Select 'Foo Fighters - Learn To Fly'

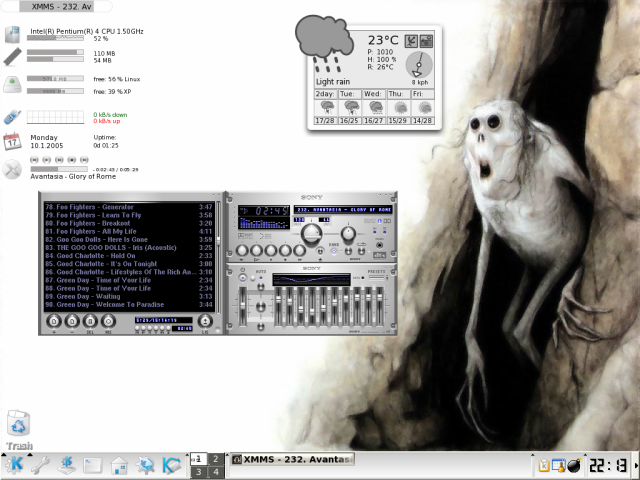129,215
